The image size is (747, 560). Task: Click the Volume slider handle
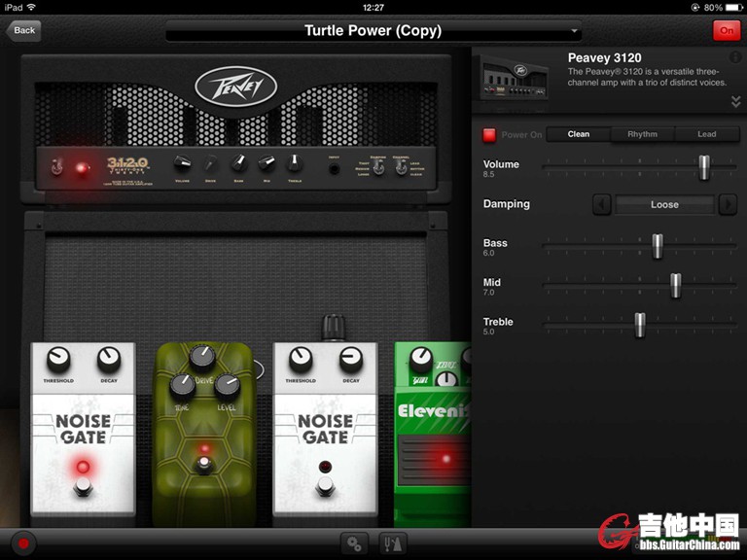[704, 167]
